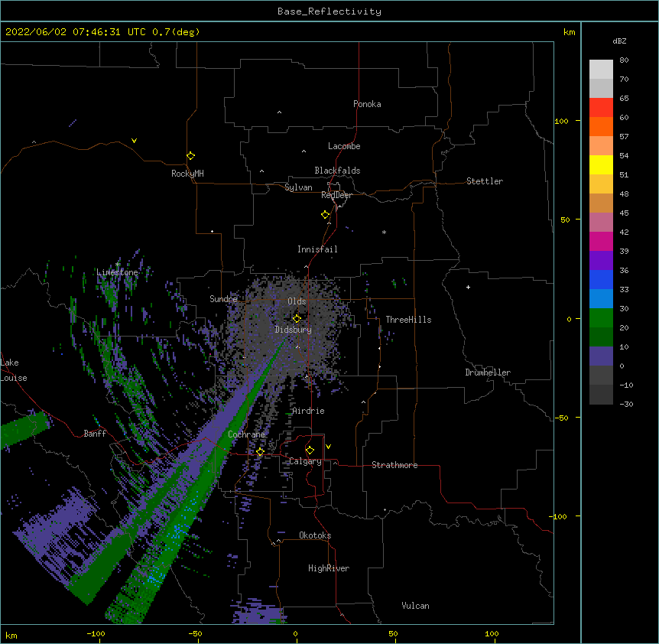Click the Didsbury label
The width and height of the screenshot is (659, 644).
click(293, 330)
